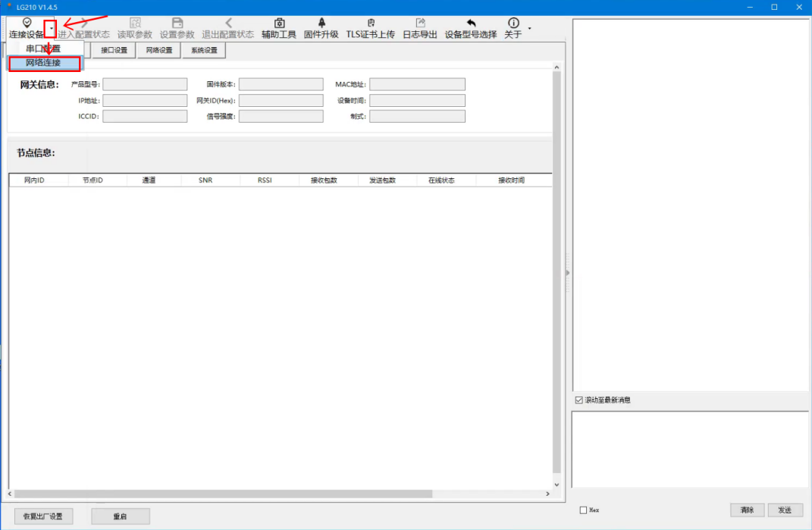The width and height of the screenshot is (812, 530).
Task: Click the 设置参数 save parameters icon
Action: pyautogui.click(x=177, y=24)
